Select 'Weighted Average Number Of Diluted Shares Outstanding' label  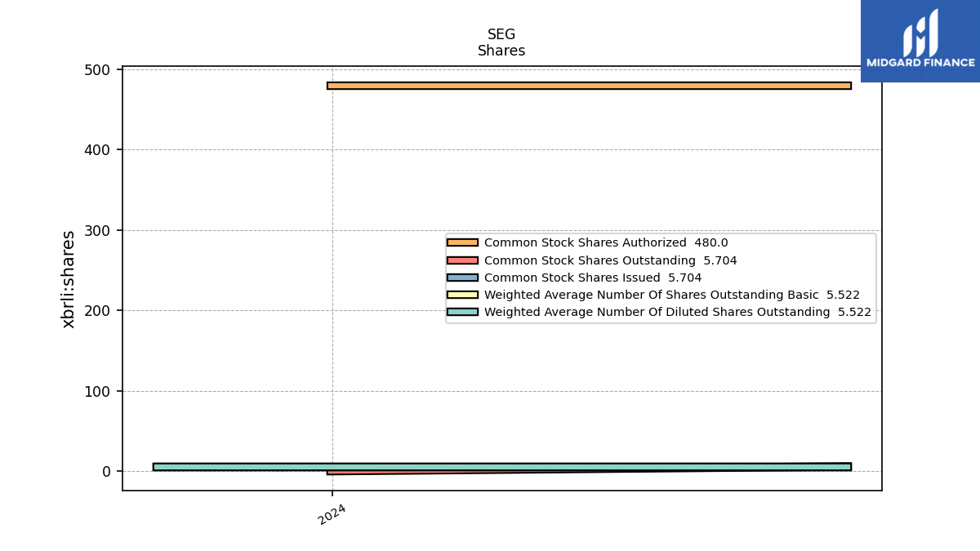click(x=657, y=312)
